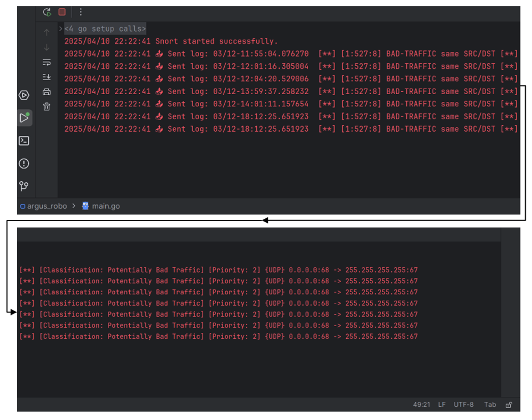Open the UTF-8 file encoding selector
This screenshot has height=420, width=532.
tap(463, 404)
